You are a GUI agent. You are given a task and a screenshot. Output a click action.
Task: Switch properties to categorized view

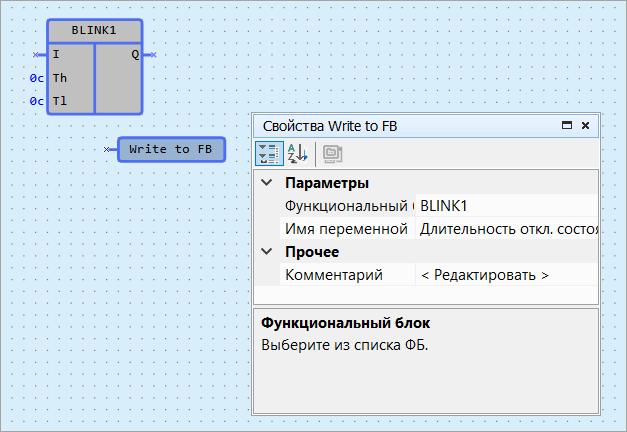tap(268, 153)
